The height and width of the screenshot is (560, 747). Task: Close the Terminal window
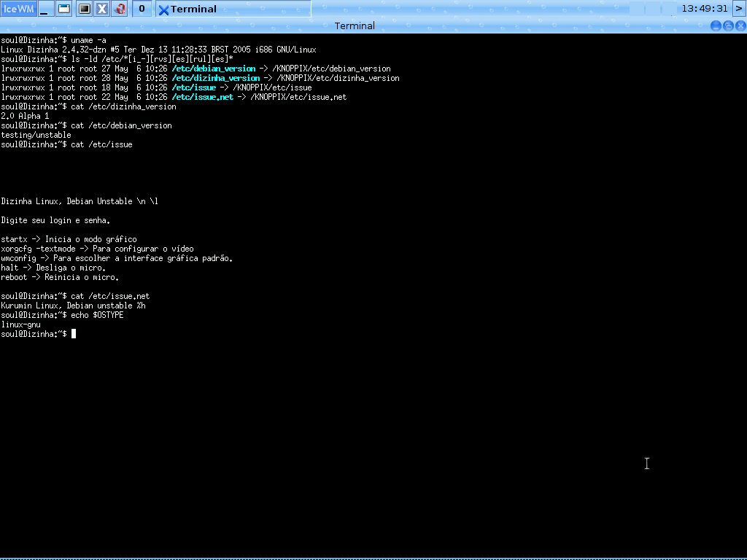point(740,26)
